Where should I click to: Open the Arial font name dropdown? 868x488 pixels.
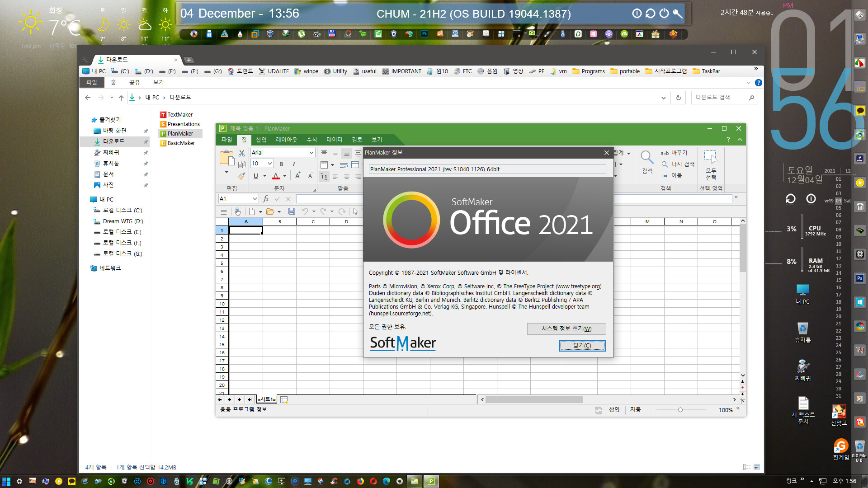[311, 153]
